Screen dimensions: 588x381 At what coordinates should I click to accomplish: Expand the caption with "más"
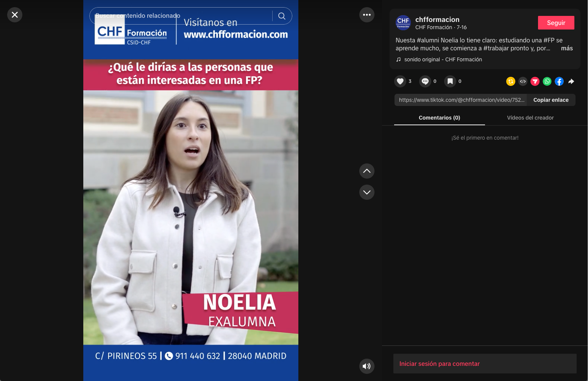coord(566,48)
